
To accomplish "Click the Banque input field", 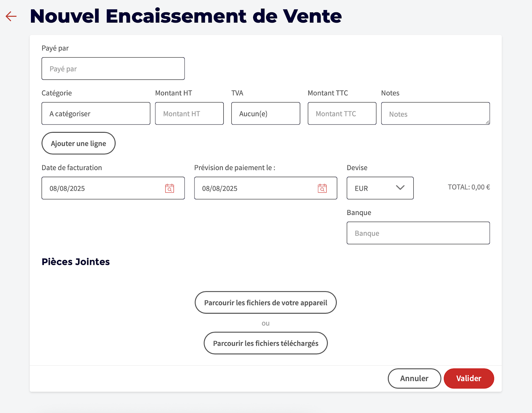I will click(x=418, y=233).
